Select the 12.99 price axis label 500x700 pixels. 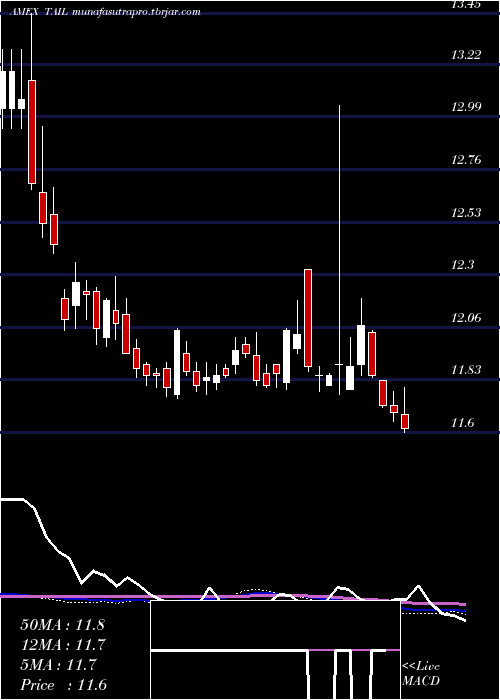(466, 107)
